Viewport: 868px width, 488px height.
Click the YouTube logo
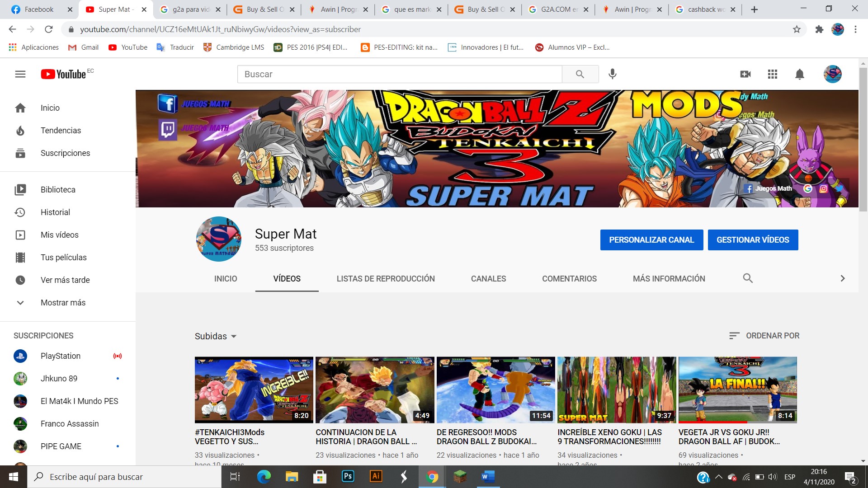pos(64,74)
